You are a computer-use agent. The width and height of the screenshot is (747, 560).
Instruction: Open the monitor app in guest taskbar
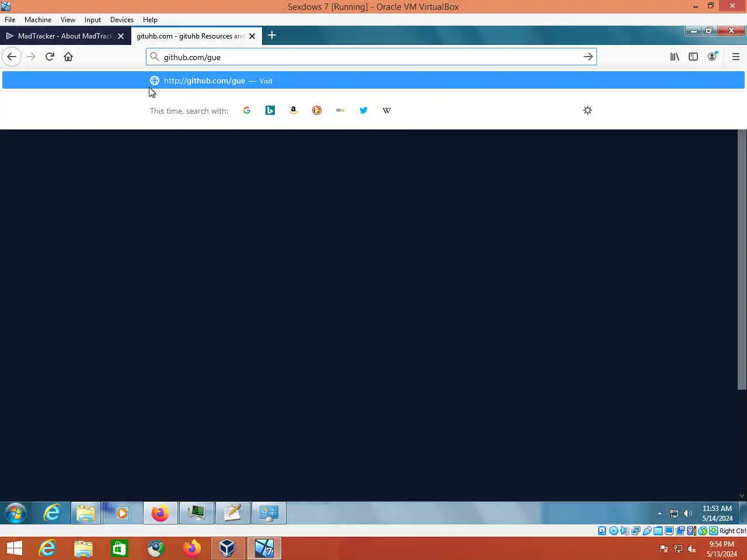tap(197, 513)
